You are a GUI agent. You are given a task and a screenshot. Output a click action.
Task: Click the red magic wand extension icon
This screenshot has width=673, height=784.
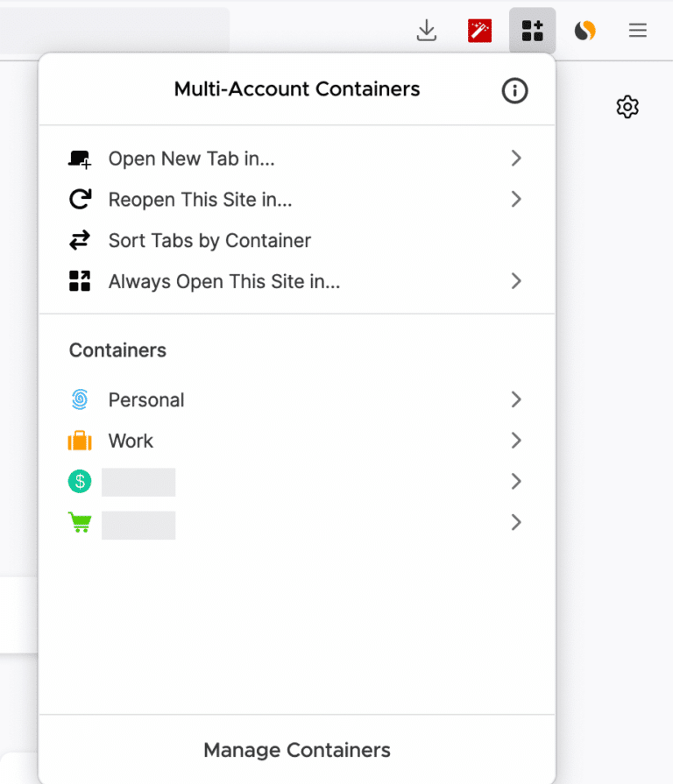(479, 31)
